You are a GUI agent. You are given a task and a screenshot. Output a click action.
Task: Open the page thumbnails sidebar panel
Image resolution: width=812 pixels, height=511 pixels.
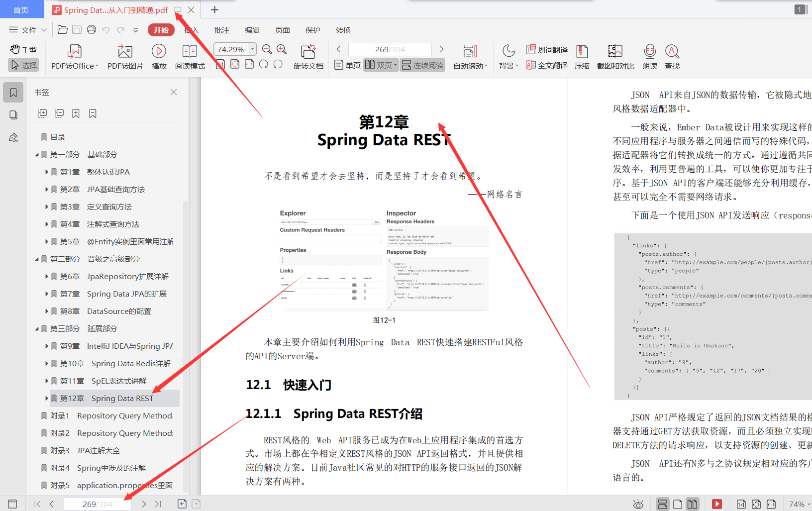point(13,115)
